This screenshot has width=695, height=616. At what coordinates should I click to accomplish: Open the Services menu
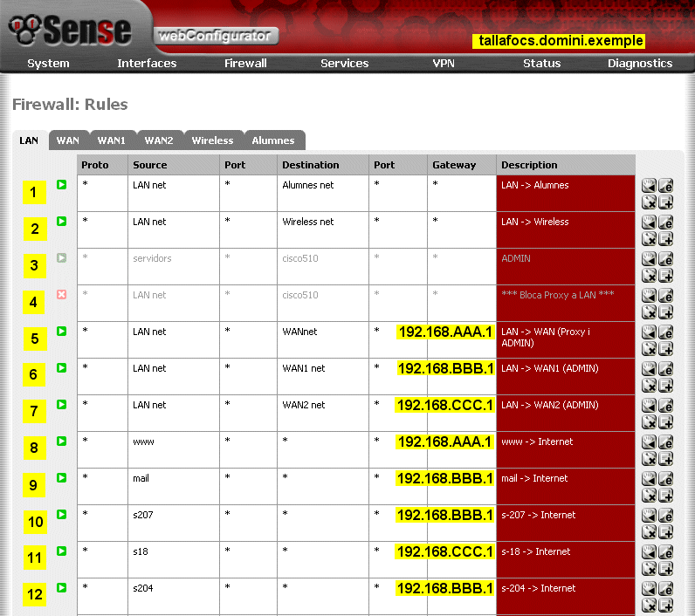pos(344,63)
